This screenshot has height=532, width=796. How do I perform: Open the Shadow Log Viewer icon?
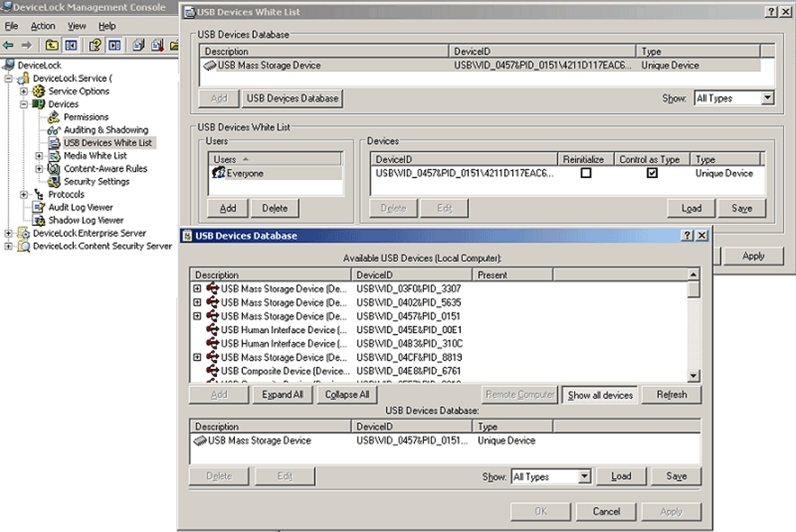[x=39, y=220]
